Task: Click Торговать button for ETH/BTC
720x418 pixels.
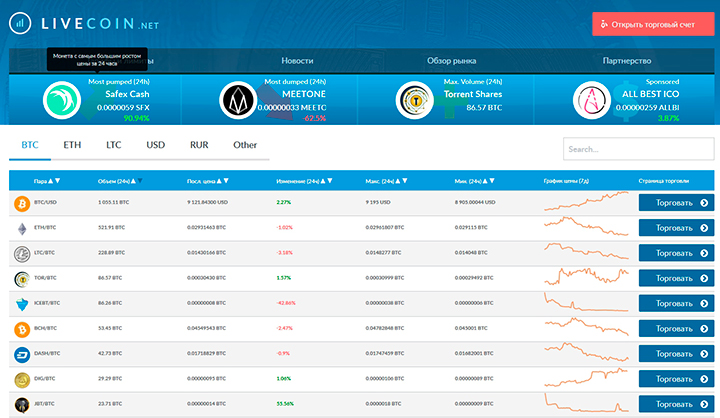Action: point(676,228)
